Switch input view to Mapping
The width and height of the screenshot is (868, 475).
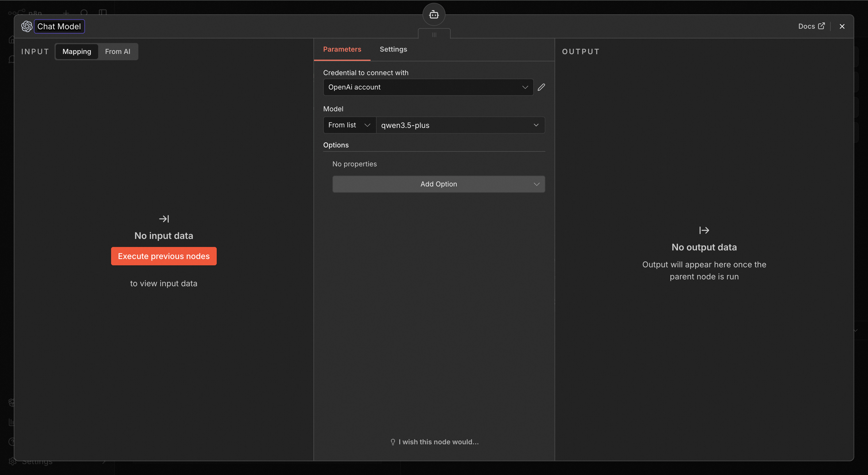(x=77, y=52)
